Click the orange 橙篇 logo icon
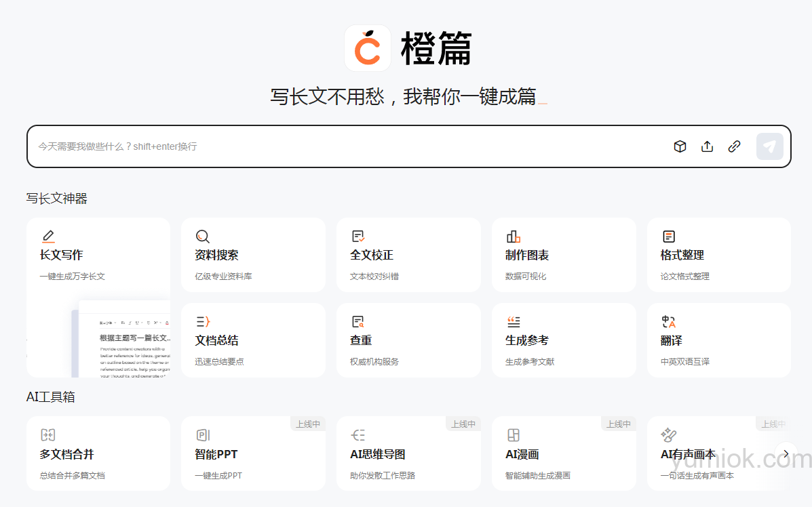Screen dimensions: 812x507 pyautogui.click(x=368, y=48)
